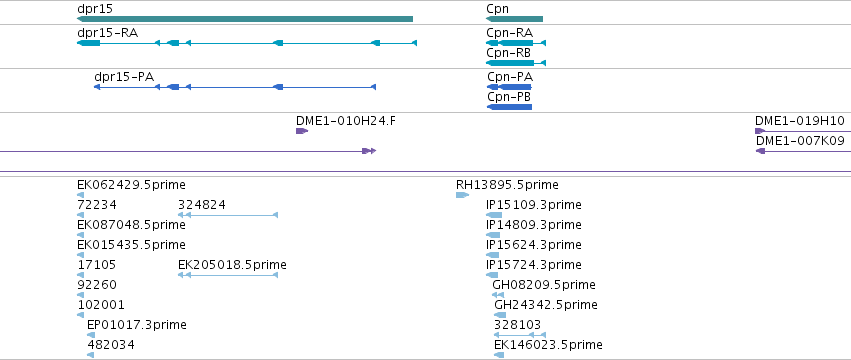Click the EP01017.3prime EST label
The width and height of the screenshot is (851, 360).
pos(137,325)
